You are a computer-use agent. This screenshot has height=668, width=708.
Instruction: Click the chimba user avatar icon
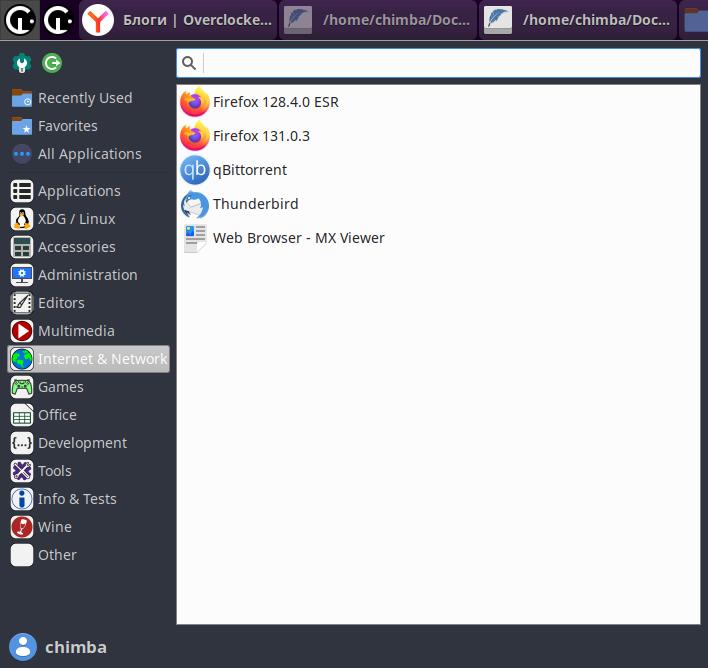point(23,647)
